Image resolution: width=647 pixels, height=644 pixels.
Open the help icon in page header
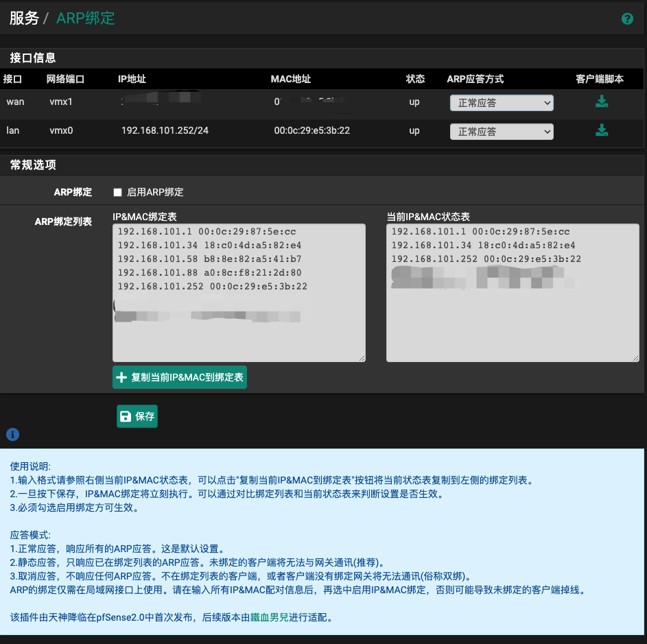tap(627, 19)
